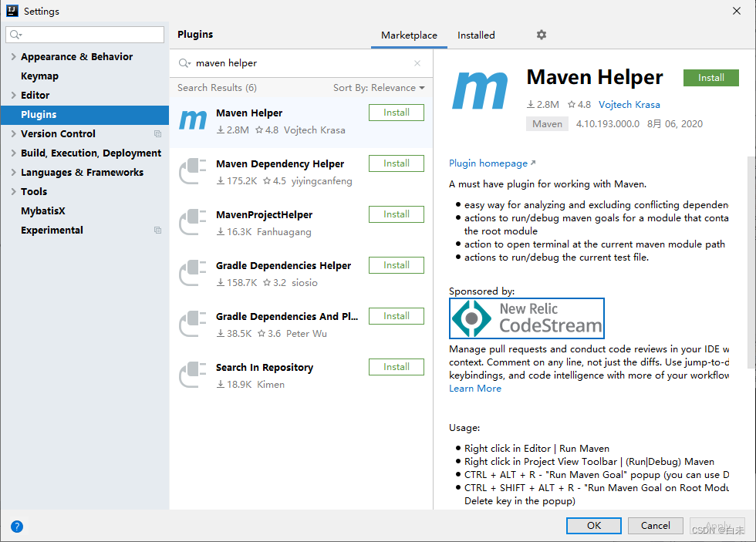Install the Search In Repository plugin
Viewport: 756px width, 542px height.
click(x=397, y=367)
